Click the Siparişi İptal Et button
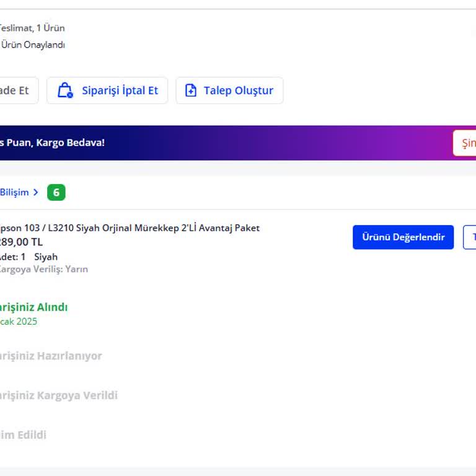 coord(107,90)
